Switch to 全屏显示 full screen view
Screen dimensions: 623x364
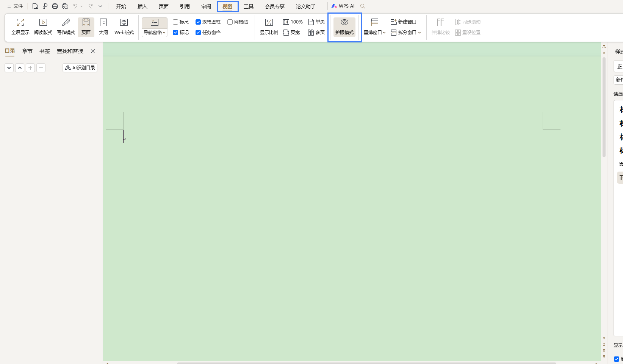tap(20, 27)
